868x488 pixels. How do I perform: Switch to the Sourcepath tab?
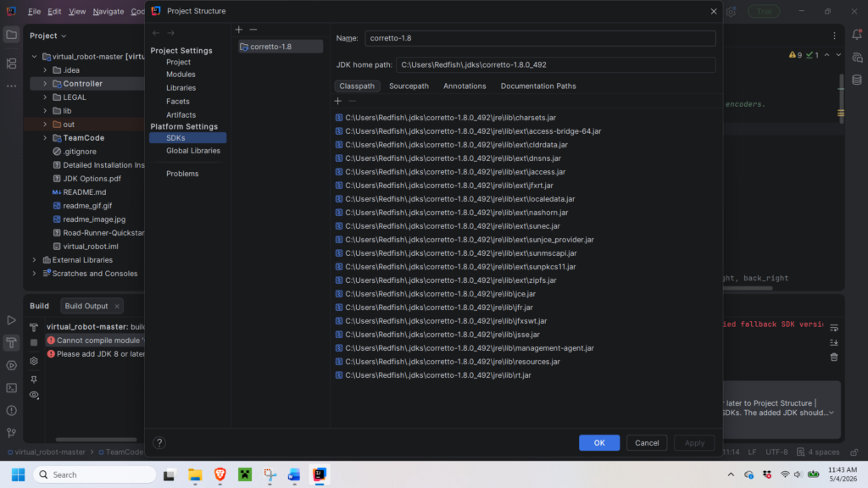click(x=409, y=86)
